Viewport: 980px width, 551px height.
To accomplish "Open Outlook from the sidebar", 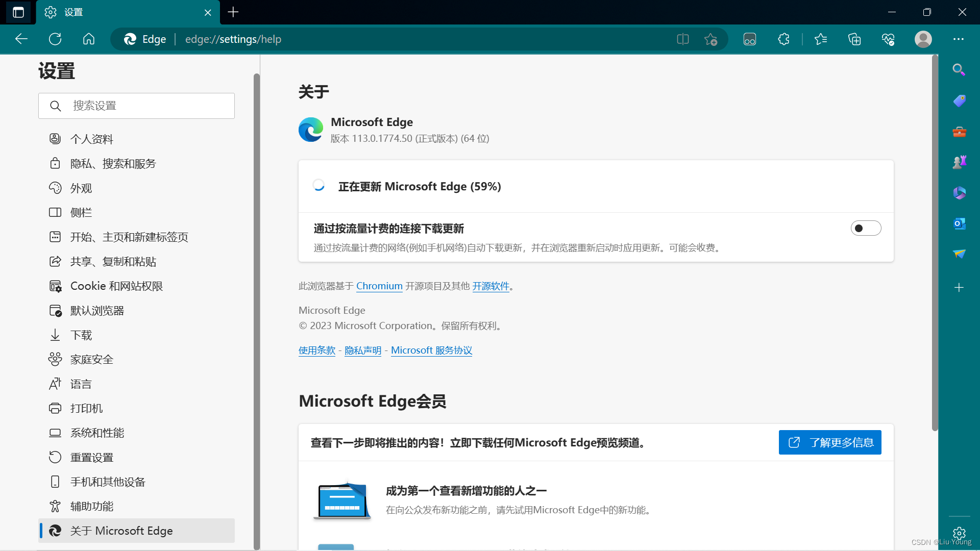I will click(960, 223).
